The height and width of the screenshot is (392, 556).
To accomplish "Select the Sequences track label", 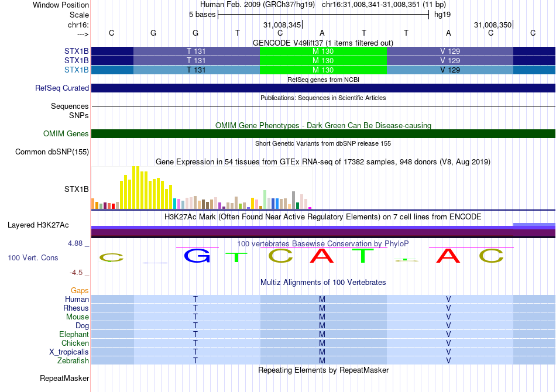I will coord(70,106).
